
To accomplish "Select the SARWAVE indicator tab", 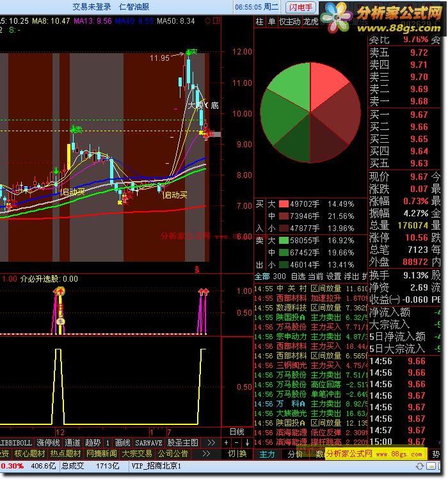I will pos(148,443).
